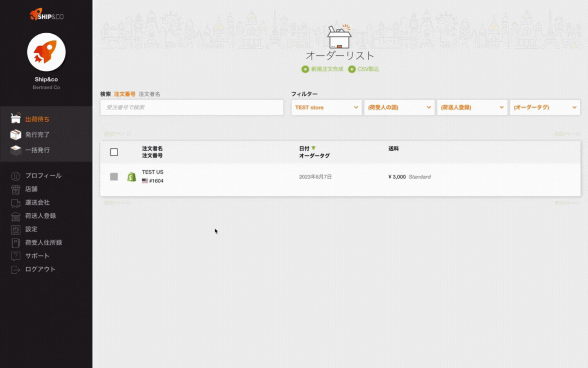
Task: Click the US flag icon beside #1604
Action: coord(145,181)
